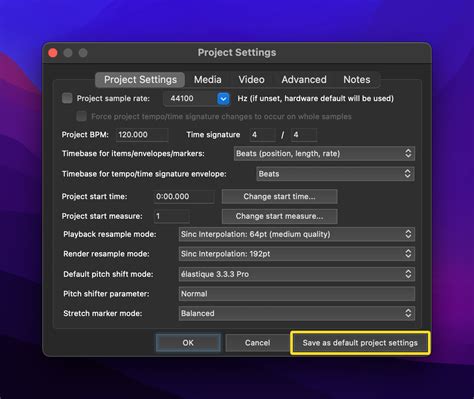
Task: Open Timebase for tempo/time signature envelope dropdown
Action: click(335, 174)
